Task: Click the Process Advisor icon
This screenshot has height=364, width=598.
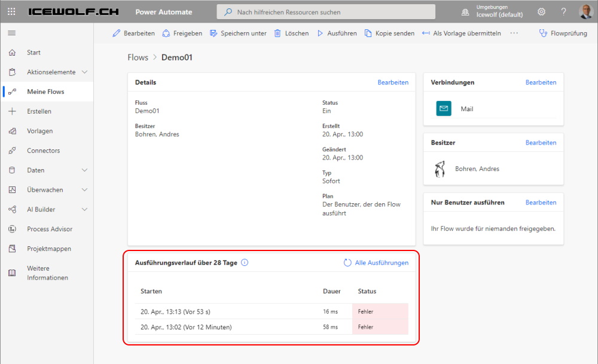Action: pyautogui.click(x=12, y=229)
